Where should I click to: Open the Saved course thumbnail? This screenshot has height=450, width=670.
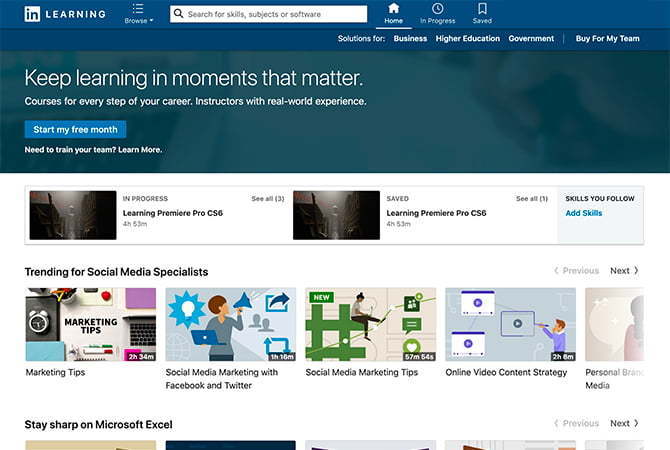tap(336, 215)
